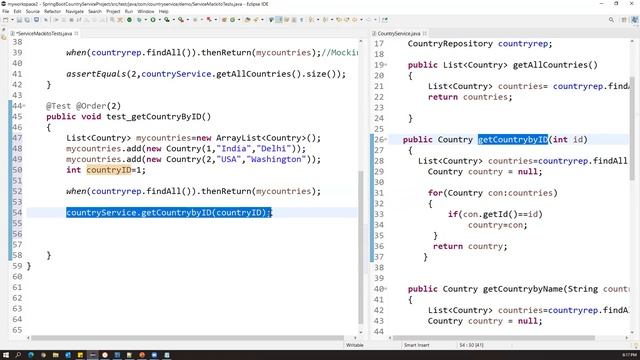Open the File menu

(6, 11)
